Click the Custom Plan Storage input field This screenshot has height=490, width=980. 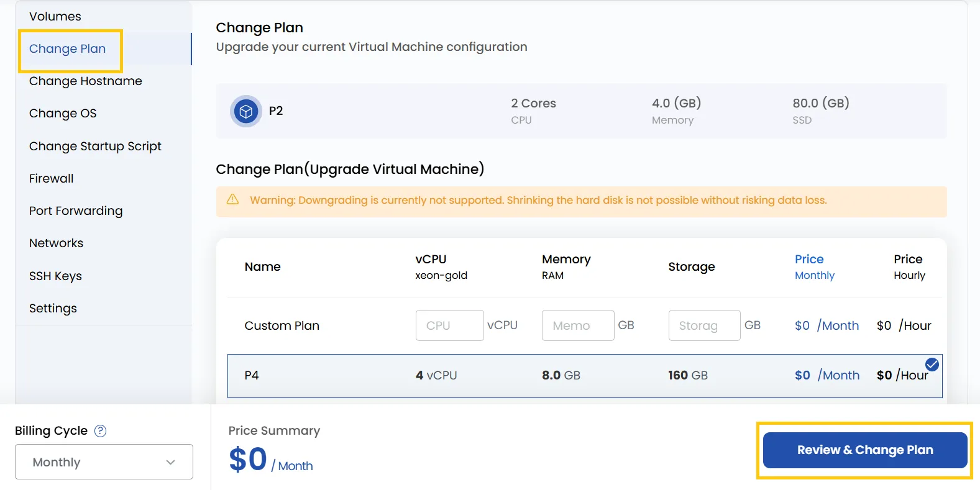click(705, 325)
